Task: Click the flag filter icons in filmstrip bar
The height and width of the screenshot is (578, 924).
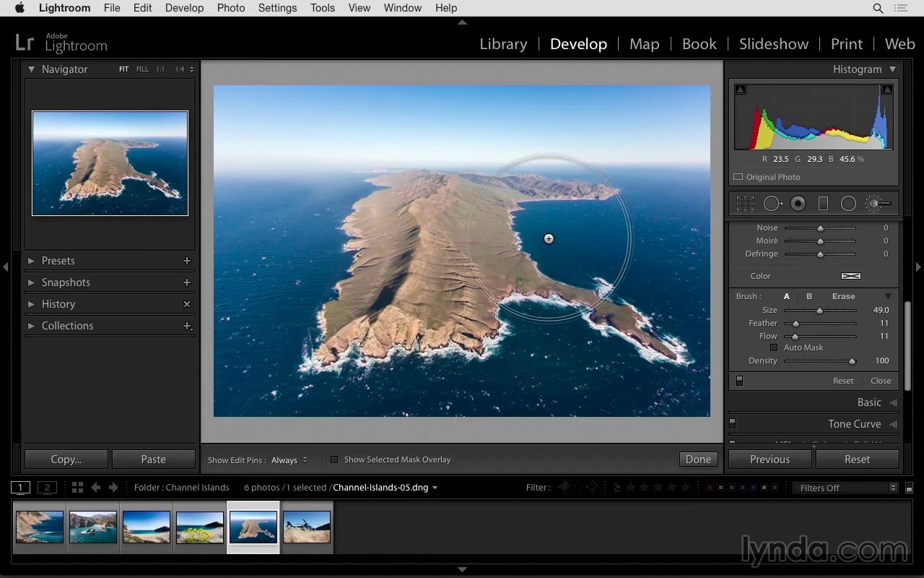Action: [580, 488]
